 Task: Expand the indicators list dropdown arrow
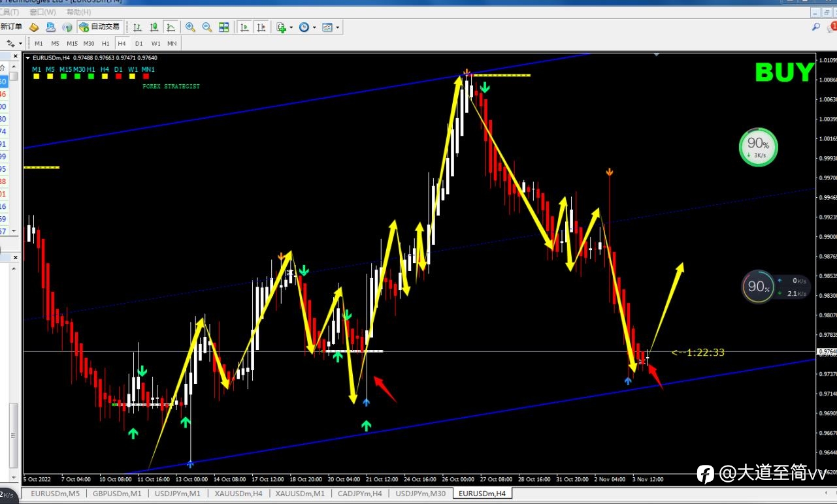291,27
